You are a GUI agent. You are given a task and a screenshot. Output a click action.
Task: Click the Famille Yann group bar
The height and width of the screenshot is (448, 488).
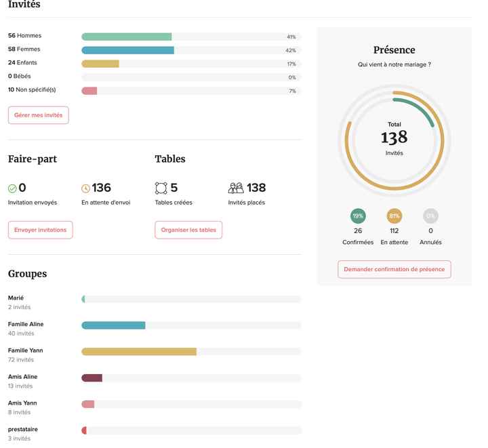click(139, 352)
